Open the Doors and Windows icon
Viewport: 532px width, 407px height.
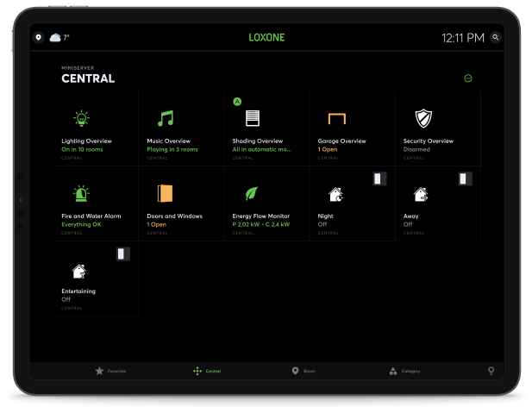[x=166, y=193]
